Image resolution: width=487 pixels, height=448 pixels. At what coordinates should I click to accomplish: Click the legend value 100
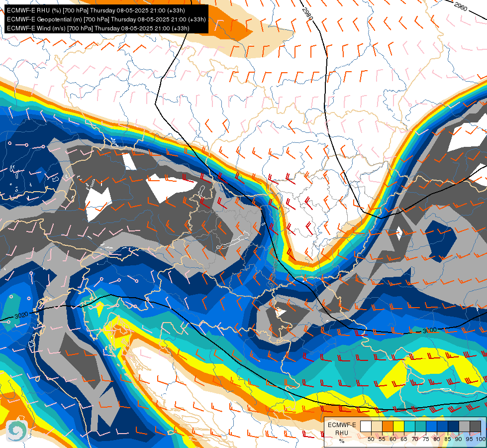click(481, 439)
